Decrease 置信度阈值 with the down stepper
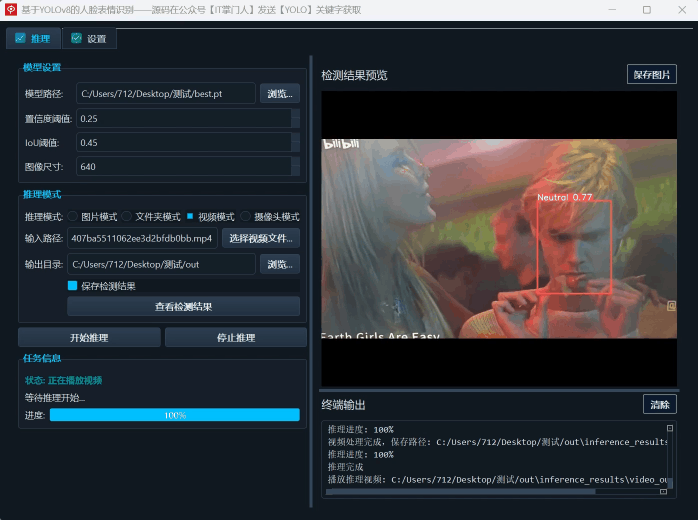 296,123
